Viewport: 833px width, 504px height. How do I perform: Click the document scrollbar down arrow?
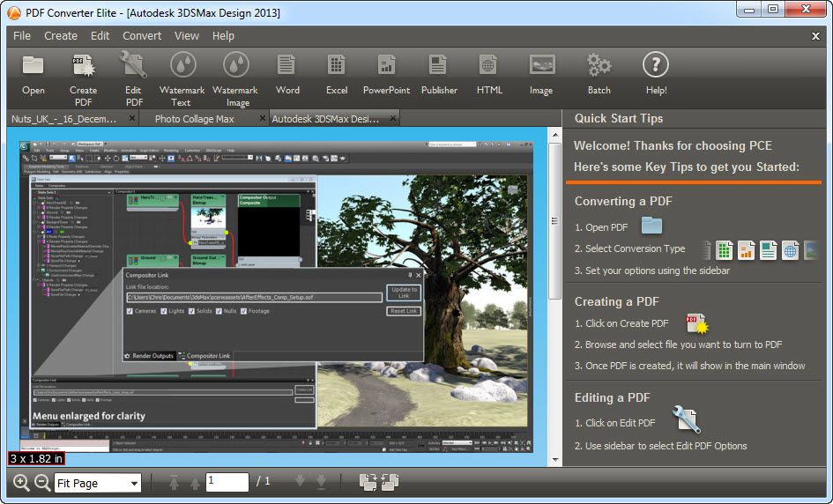(555, 460)
